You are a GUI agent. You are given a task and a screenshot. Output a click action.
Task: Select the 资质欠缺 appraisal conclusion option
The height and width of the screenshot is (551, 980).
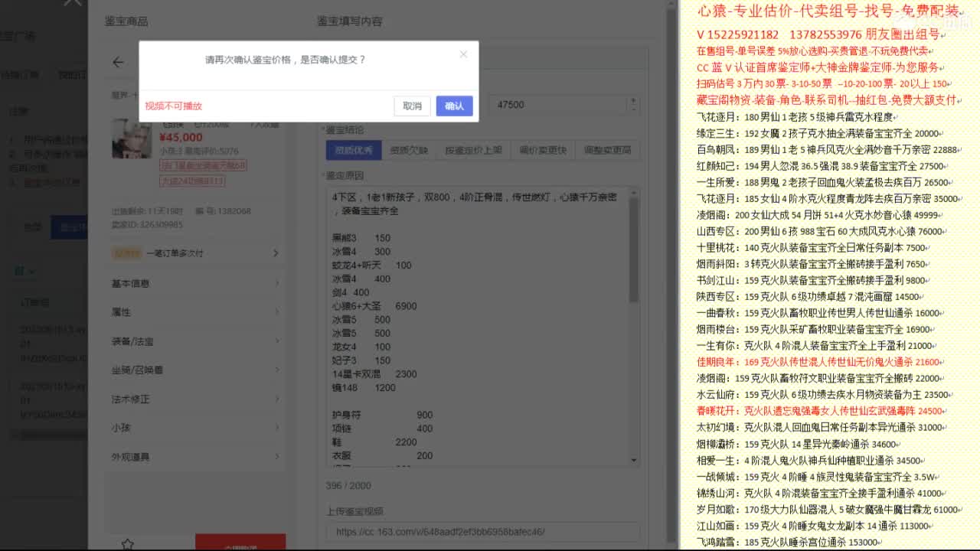click(x=409, y=150)
